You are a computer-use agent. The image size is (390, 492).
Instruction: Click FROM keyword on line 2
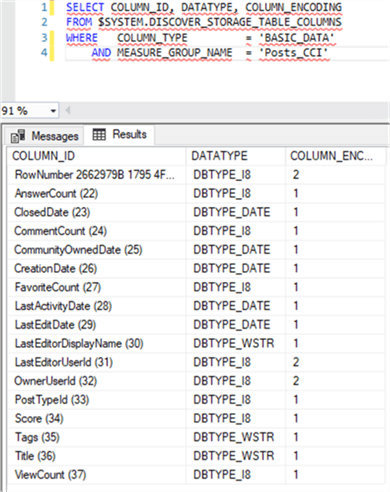tap(79, 22)
